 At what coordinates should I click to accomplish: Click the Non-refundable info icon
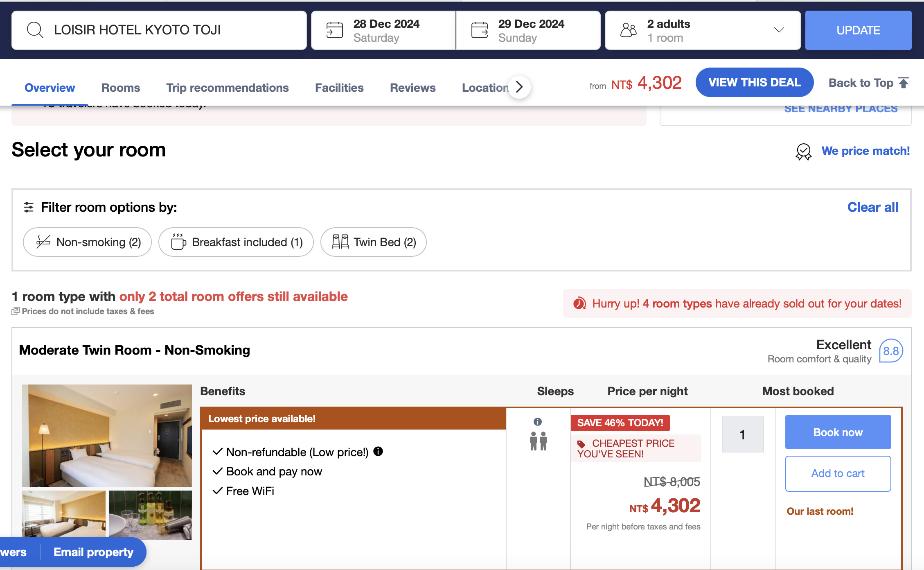[378, 451]
